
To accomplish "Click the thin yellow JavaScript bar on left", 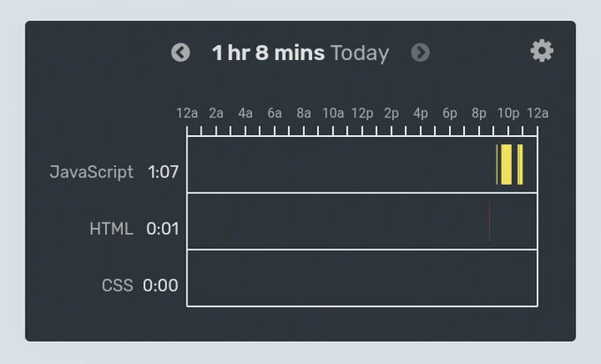I will click(x=497, y=164).
